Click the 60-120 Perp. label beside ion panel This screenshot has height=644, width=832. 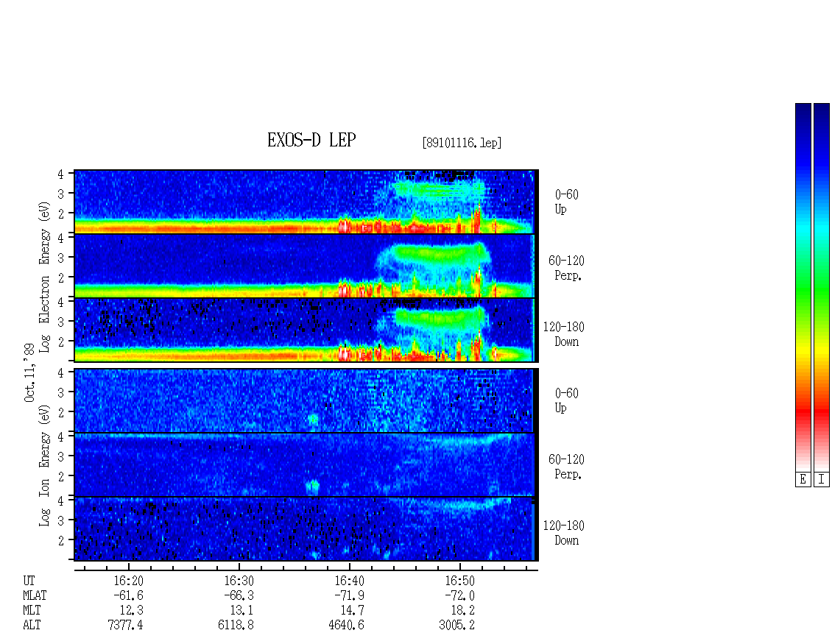pyautogui.click(x=566, y=467)
